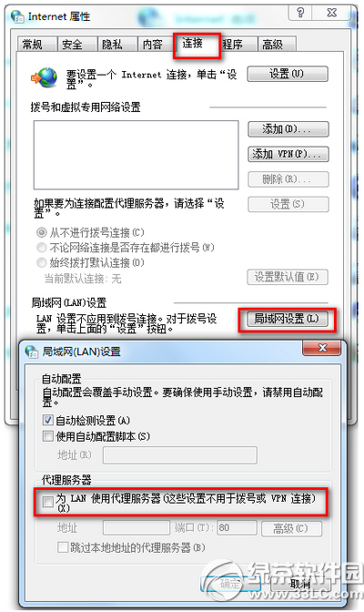Screen dimensions: 364x612
Task: Switch to the 连接 tab
Action: coord(197,45)
